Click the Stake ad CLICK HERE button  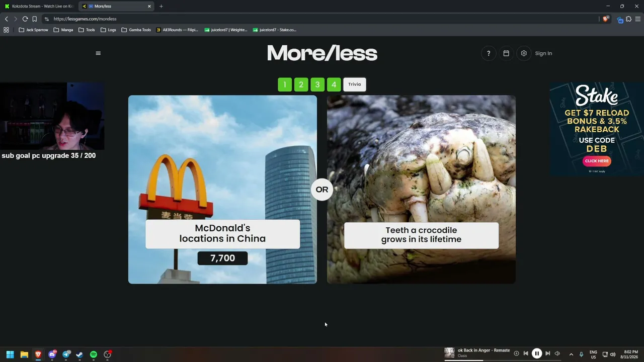[597, 161]
